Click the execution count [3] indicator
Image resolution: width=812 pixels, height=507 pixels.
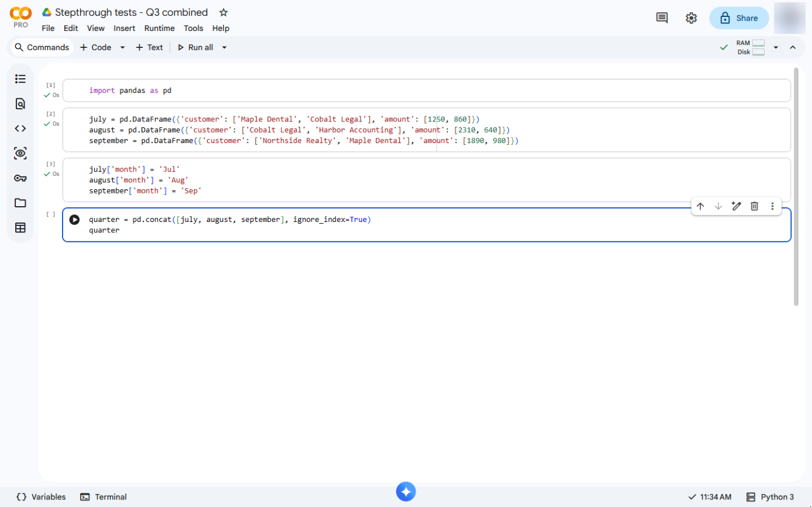(x=50, y=164)
